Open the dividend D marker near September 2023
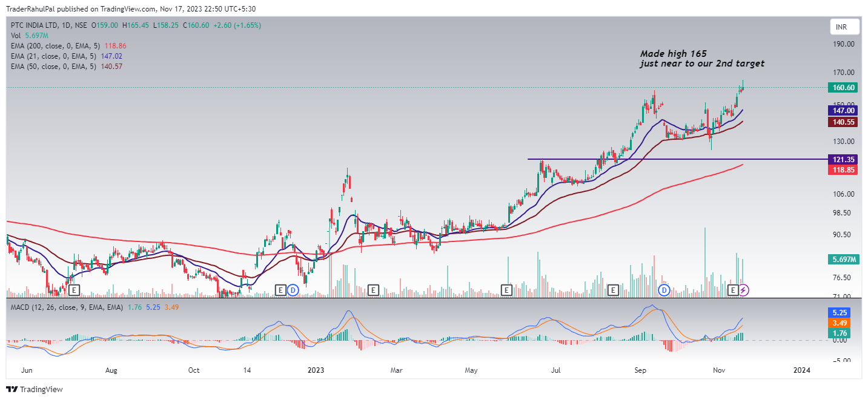The image size is (868, 400). pos(664,290)
